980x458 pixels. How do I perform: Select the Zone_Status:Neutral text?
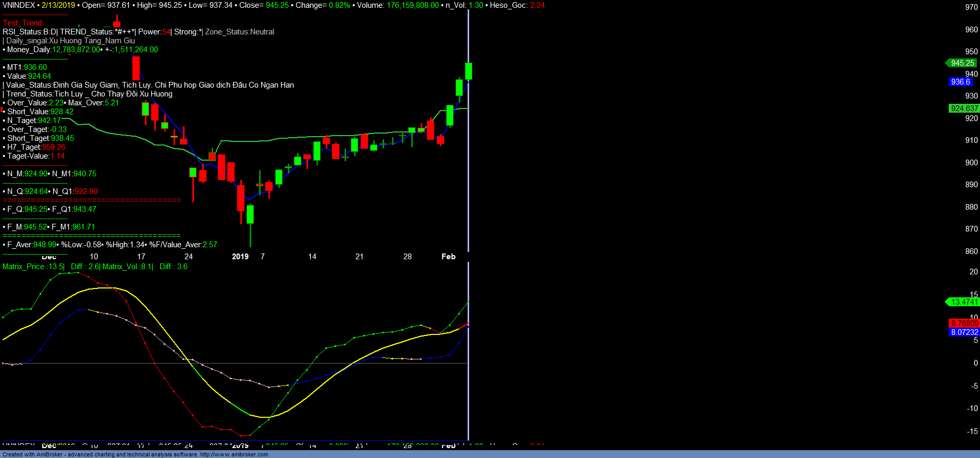point(239,32)
